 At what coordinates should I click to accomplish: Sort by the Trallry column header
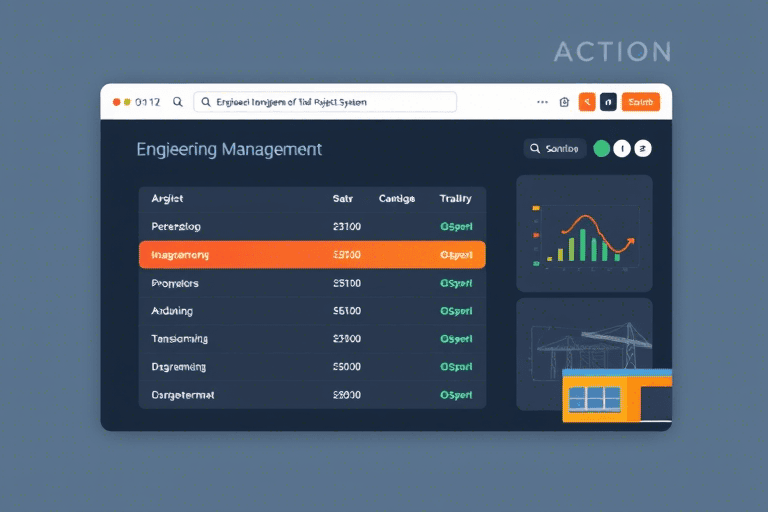[456, 199]
